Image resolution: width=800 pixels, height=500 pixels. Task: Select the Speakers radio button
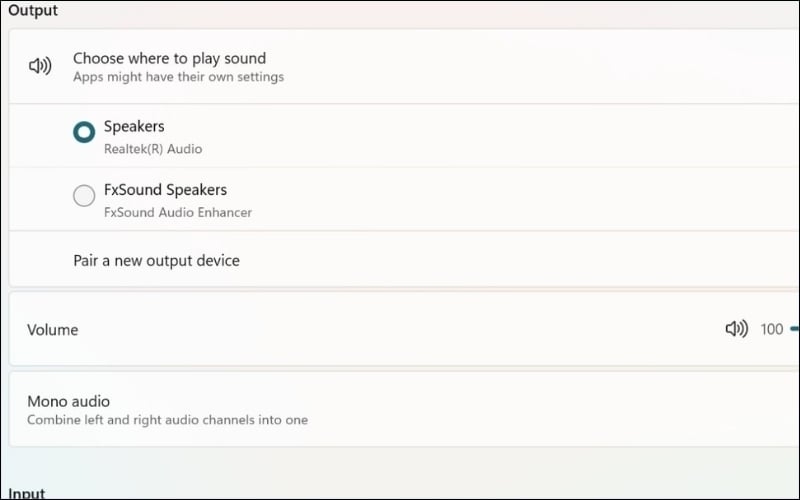pyautogui.click(x=84, y=132)
